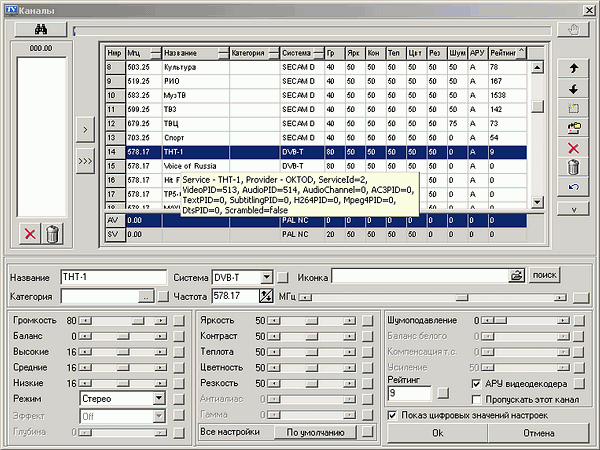
Task: Enable Пропускать этот канал checkbox
Action: pos(475,399)
